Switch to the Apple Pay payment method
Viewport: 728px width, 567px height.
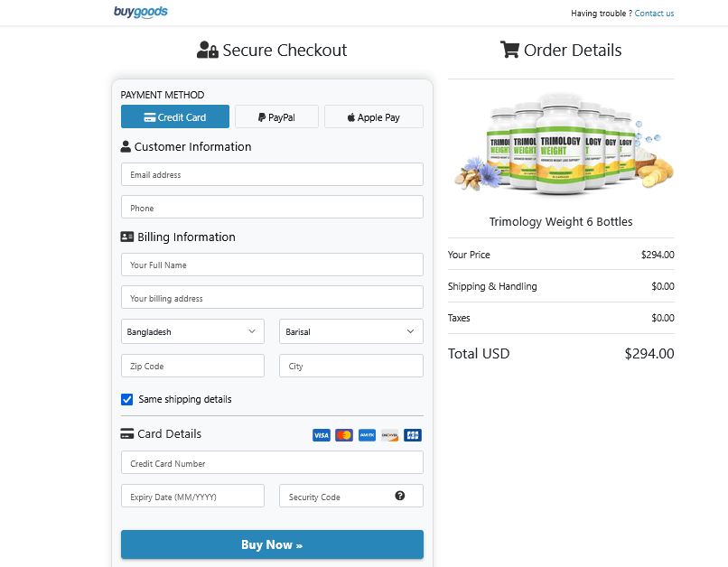click(x=373, y=116)
